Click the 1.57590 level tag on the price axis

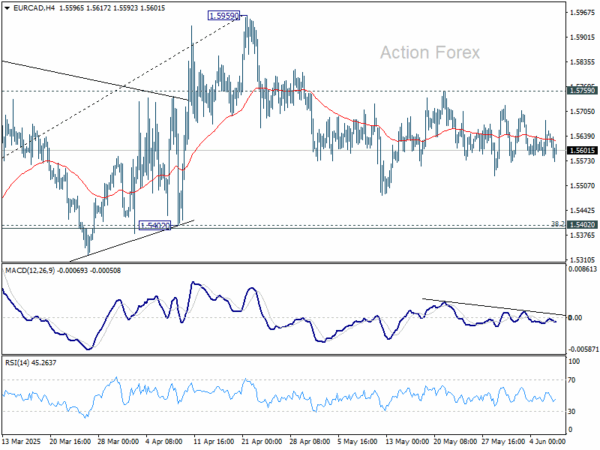point(582,91)
